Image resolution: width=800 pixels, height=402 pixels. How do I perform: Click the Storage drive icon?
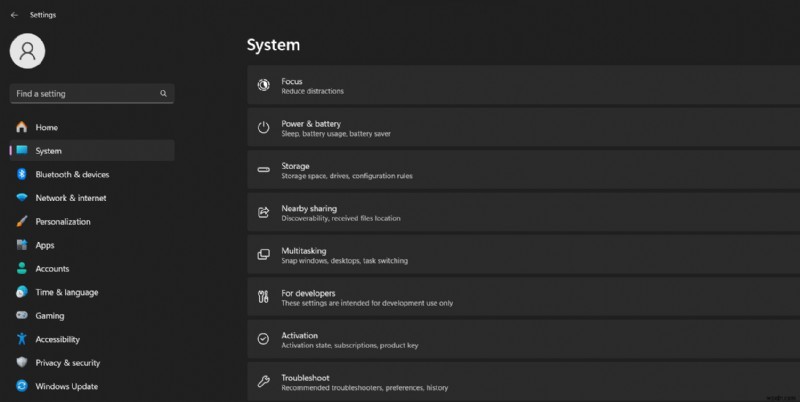point(263,170)
